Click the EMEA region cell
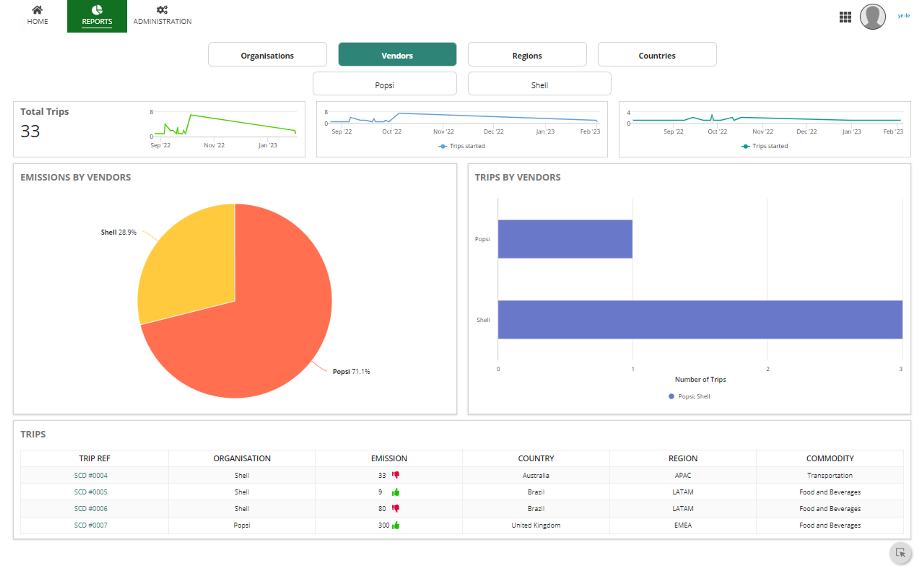The image size is (924, 573). tap(683, 525)
